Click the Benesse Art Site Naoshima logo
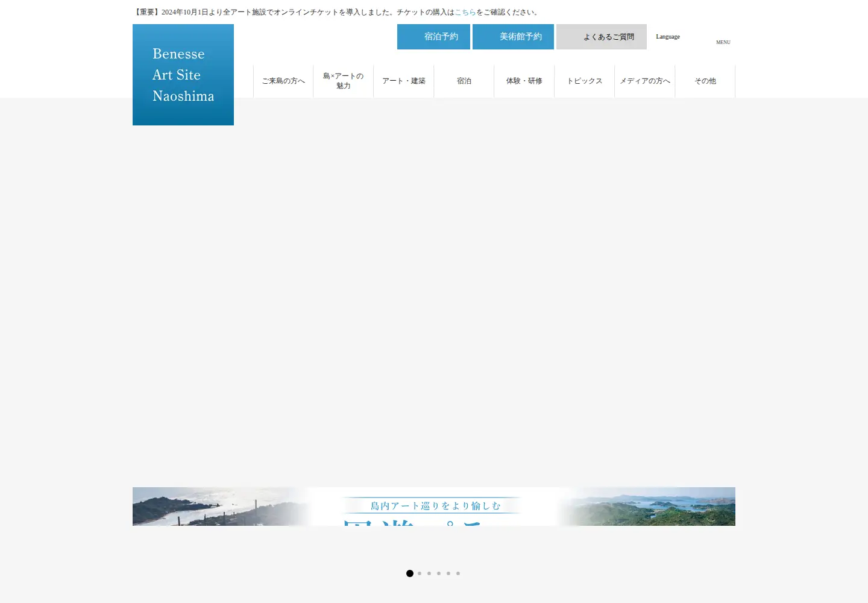 point(183,75)
